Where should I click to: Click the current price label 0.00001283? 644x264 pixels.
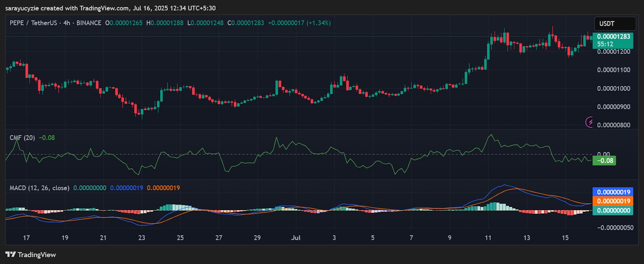pos(613,41)
